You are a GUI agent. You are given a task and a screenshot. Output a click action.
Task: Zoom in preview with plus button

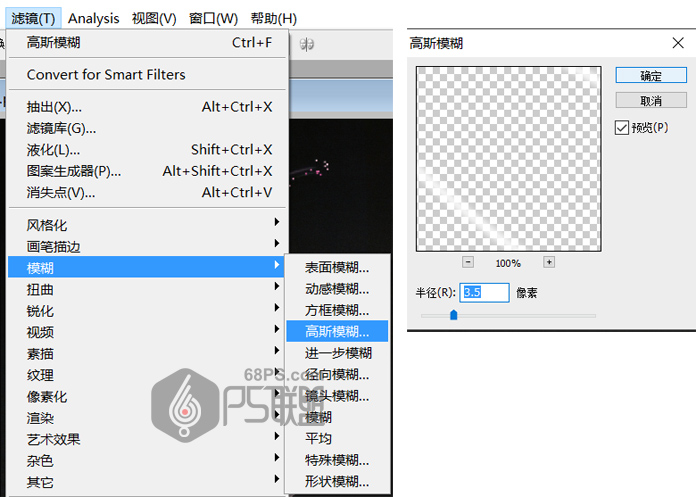pos(549,262)
